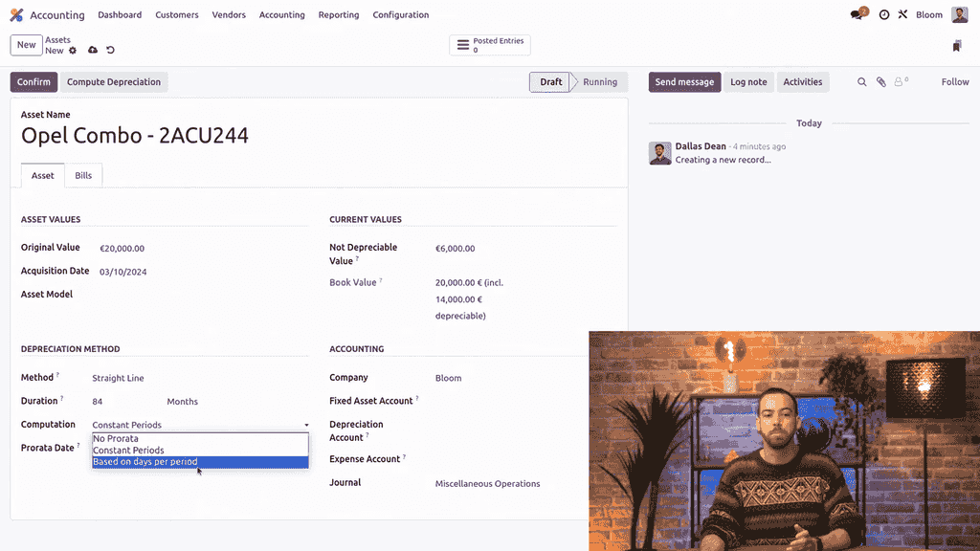Open the Odoo Accounting app home icon

[x=16, y=15]
